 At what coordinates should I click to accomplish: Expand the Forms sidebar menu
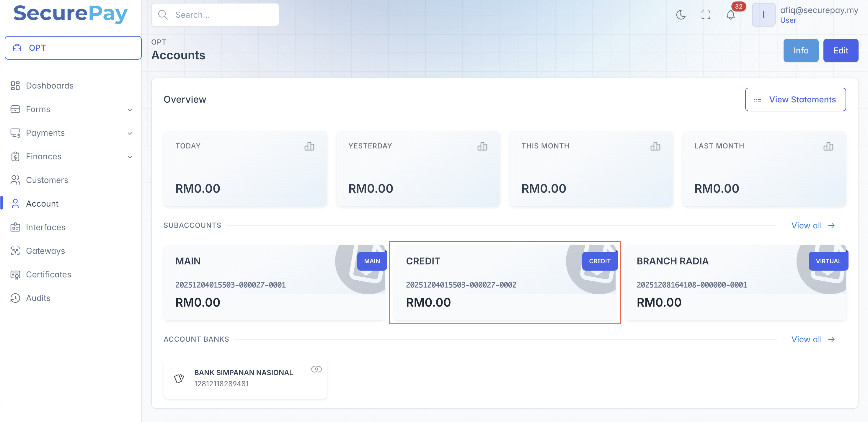72,109
